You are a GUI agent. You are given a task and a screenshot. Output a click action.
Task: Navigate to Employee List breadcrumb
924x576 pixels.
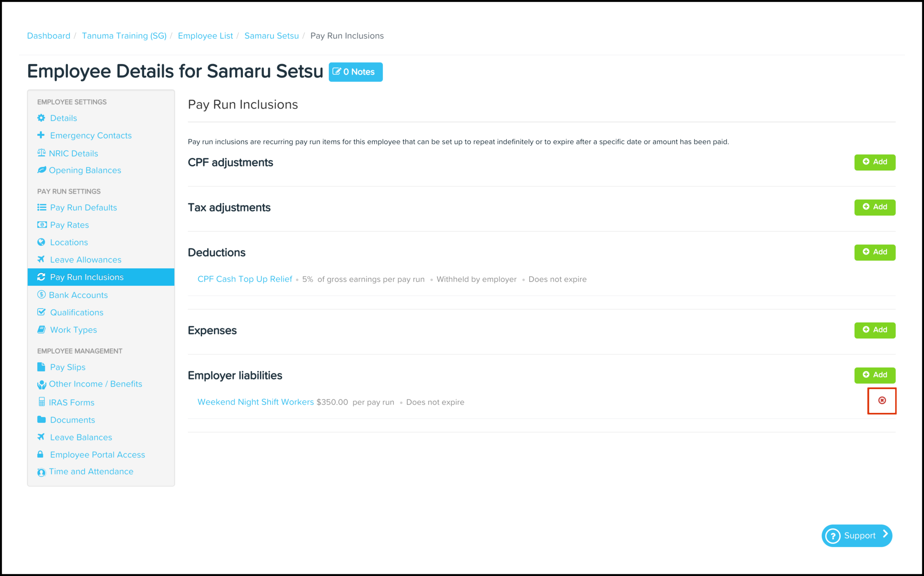pyautogui.click(x=205, y=36)
